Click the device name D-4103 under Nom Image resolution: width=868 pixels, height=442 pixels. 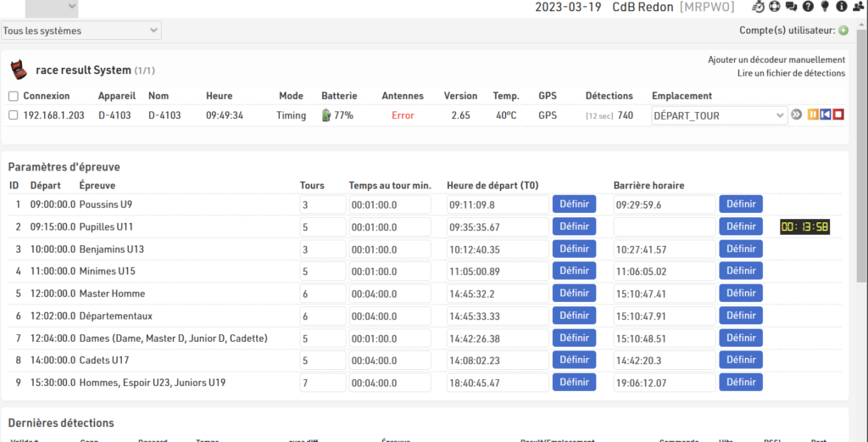(164, 115)
